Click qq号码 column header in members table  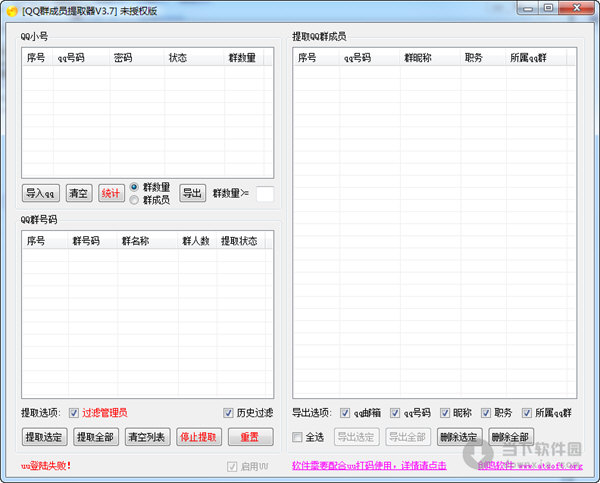(370, 58)
